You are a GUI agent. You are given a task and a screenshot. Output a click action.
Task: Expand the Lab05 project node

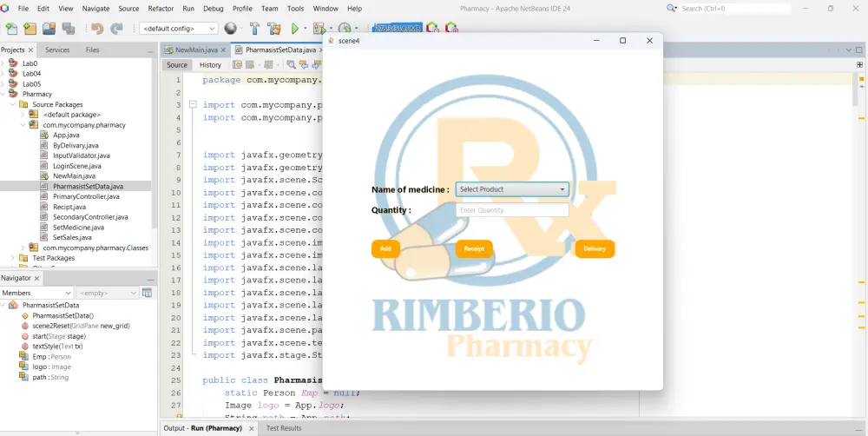tap(3, 84)
